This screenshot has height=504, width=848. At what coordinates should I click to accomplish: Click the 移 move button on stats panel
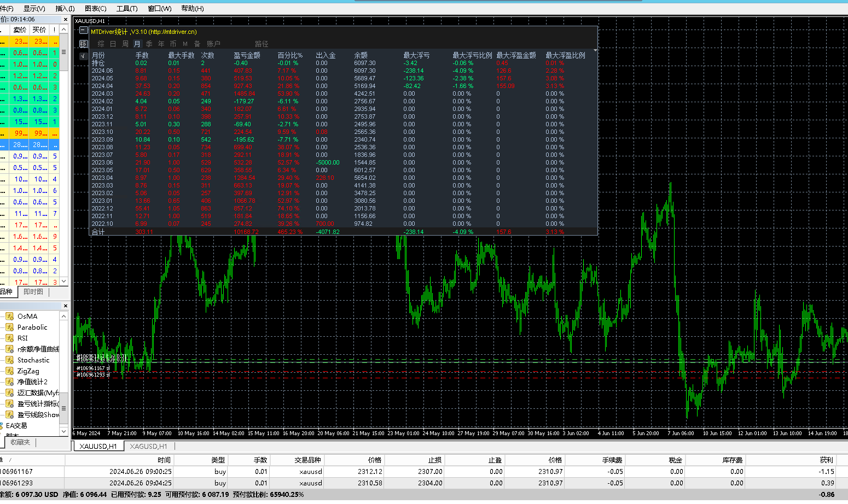tap(83, 44)
